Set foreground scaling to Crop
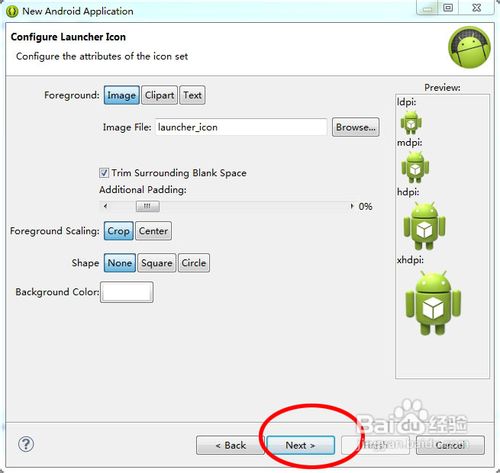500x473 pixels. point(119,231)
